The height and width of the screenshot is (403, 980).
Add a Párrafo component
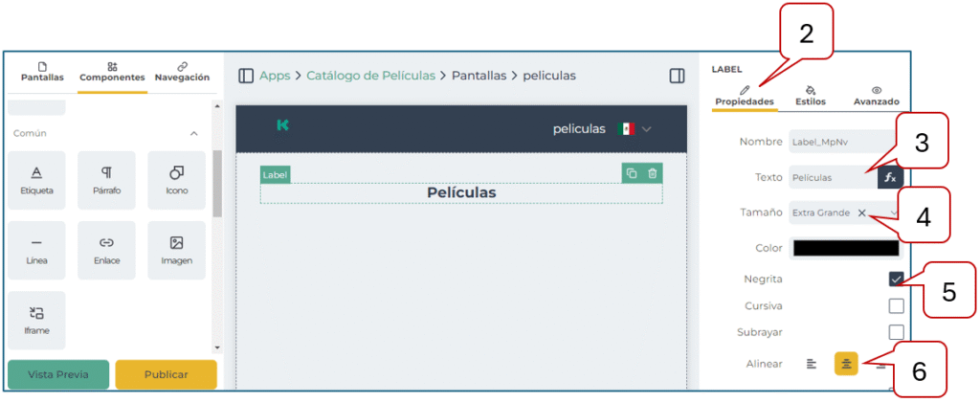pos(106,180)
